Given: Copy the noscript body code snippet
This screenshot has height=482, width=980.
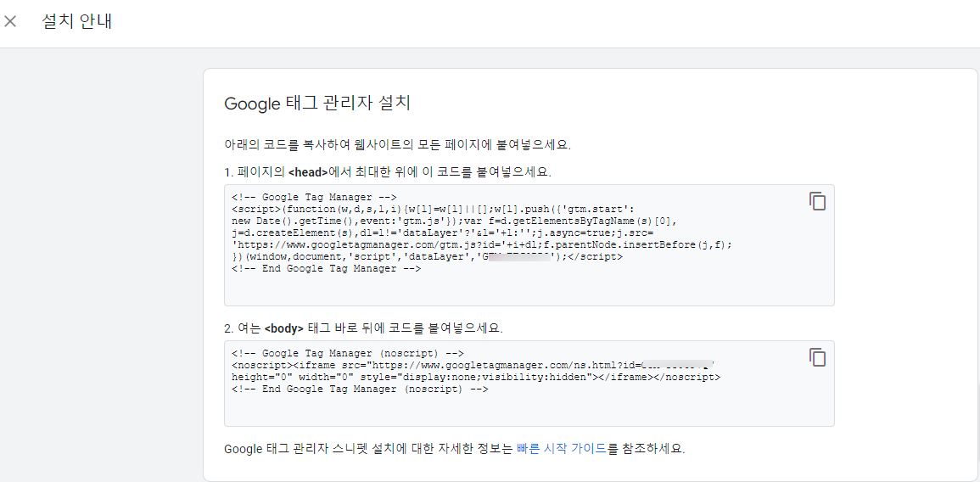Looking at the screenshot, I should point(817,357).
